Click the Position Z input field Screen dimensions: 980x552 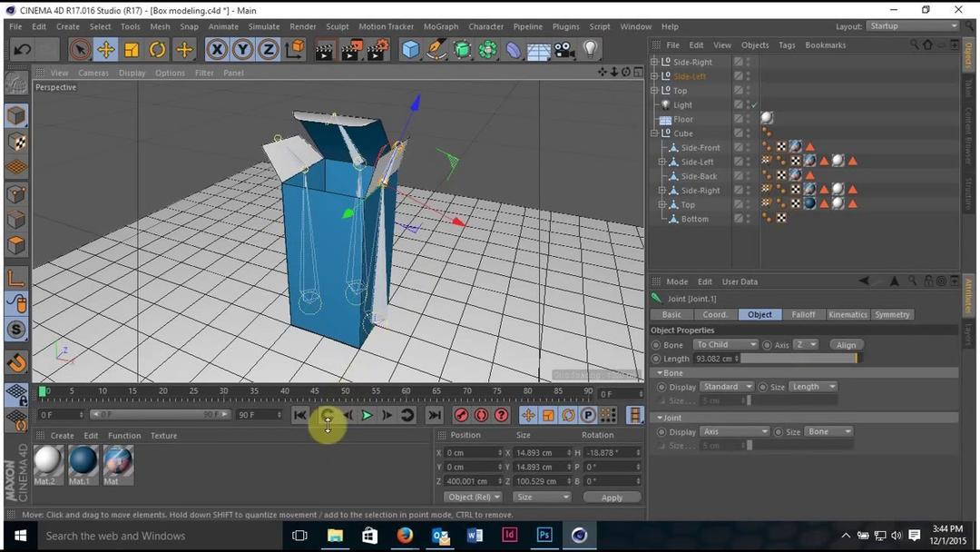point(473,481)
